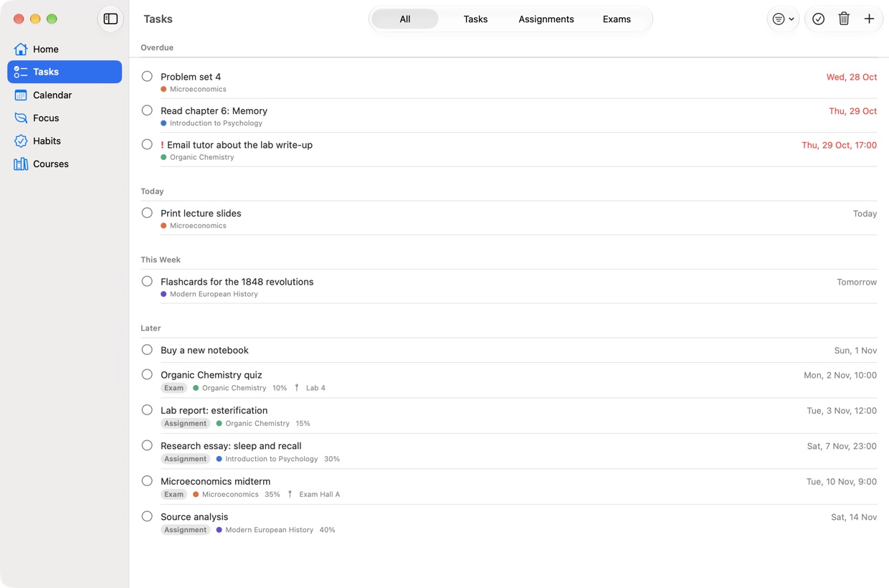Click the Lab 4 location text
The image size is (889, 588).
coord(315,388)
